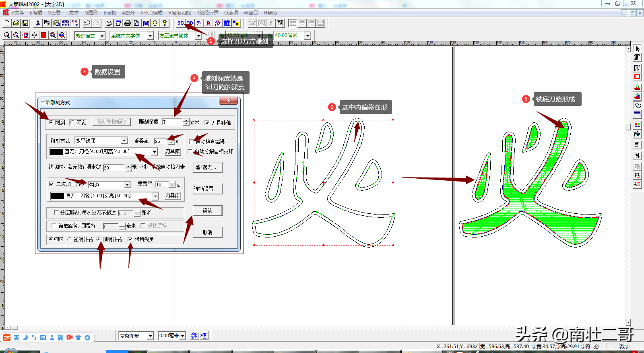This screenshot has height=353, width=644.
Task: Open the R高级功能 menu
Action: click(x=180, y=13)
